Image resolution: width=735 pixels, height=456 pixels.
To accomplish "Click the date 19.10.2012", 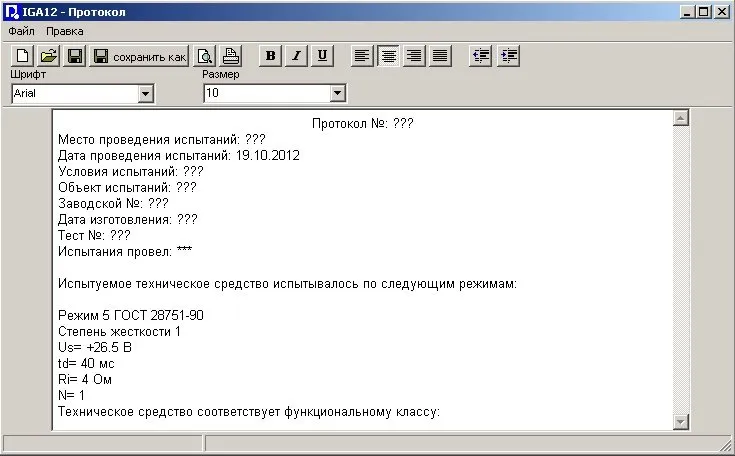I will pyautogui.click(x=268, y=156).
